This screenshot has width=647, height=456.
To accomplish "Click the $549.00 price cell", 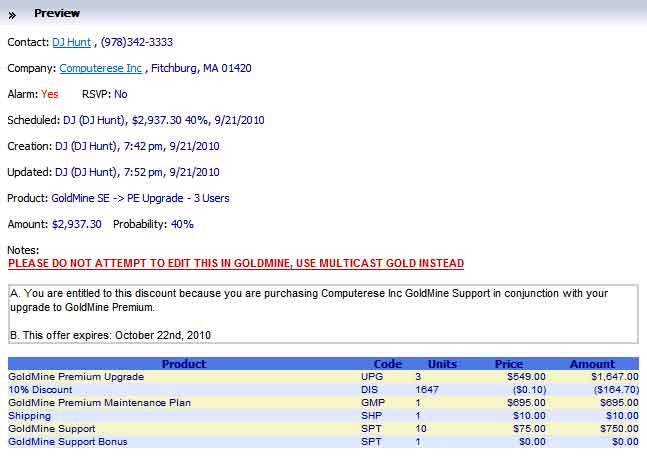I will [526, 377].
